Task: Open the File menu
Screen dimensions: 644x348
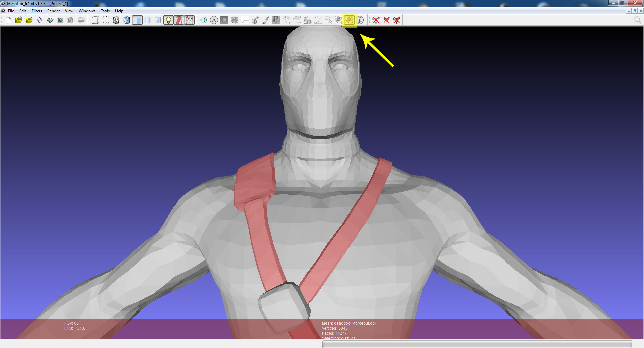Action: coord(11,11)
